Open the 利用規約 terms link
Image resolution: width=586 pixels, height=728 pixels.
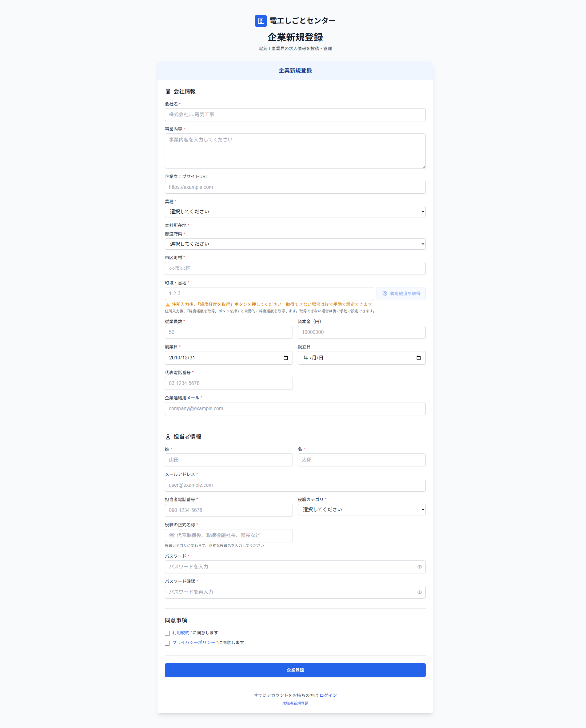coord(181,633)
